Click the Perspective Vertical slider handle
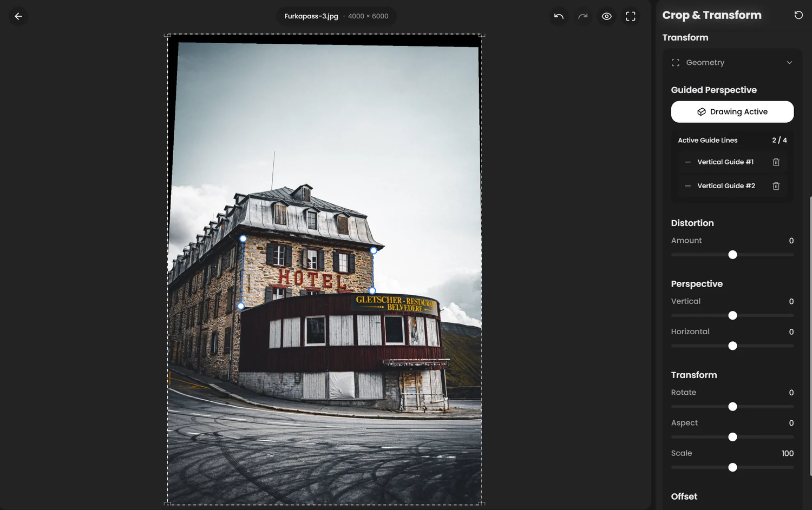812x510 pixels. [732, 315]
